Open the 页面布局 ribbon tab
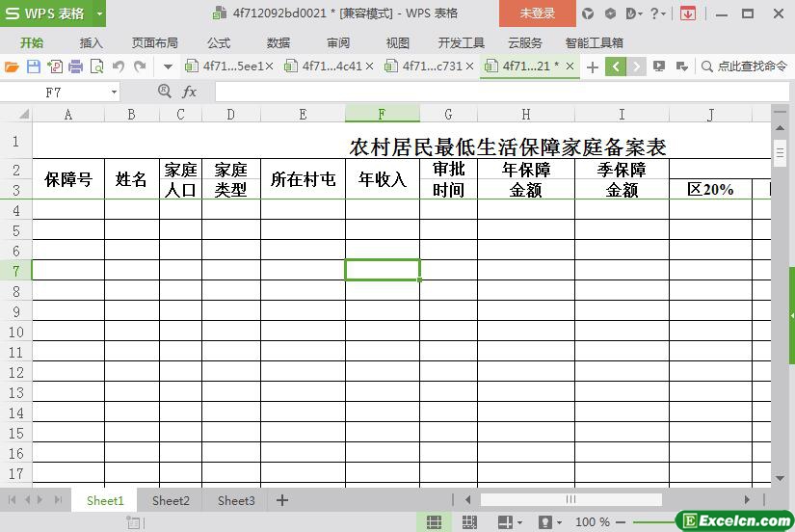 click(x=155, y=43)
